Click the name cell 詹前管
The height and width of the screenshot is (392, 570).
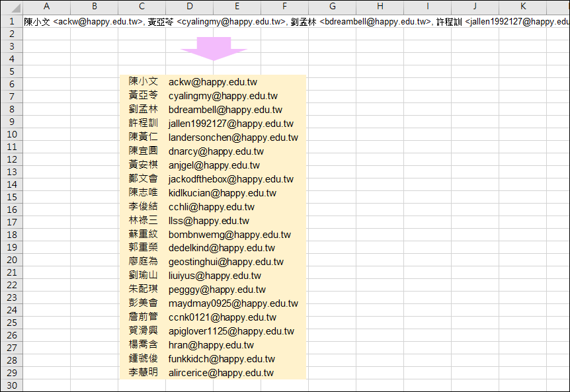[x=143, y=316]
